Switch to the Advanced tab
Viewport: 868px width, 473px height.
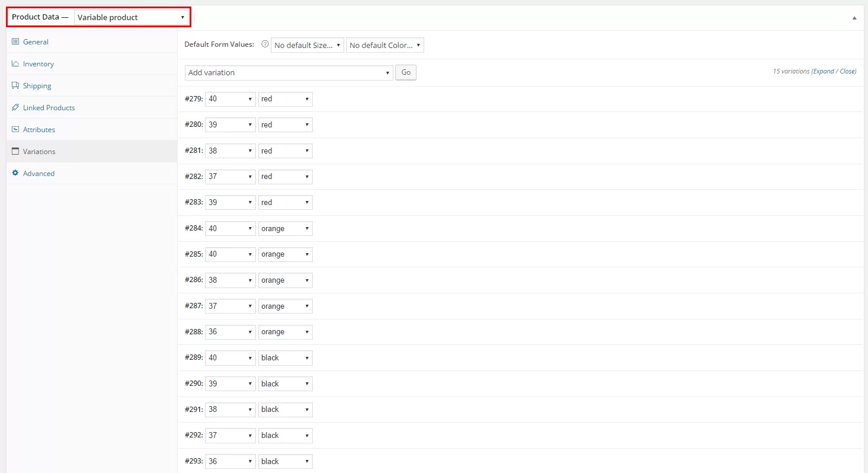pos(38,173)
